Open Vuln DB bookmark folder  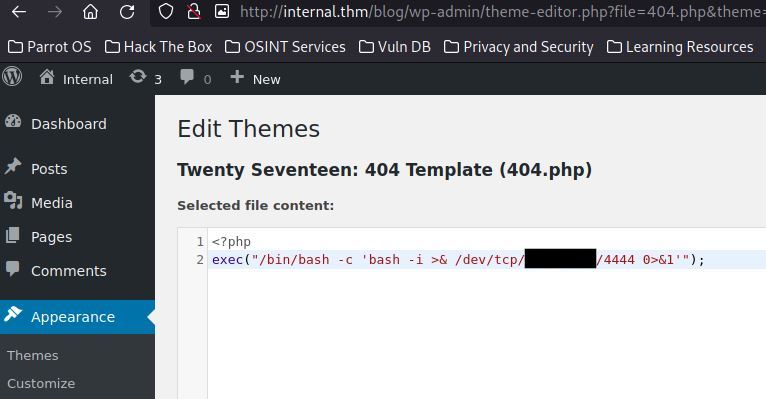tap(395, 47)
